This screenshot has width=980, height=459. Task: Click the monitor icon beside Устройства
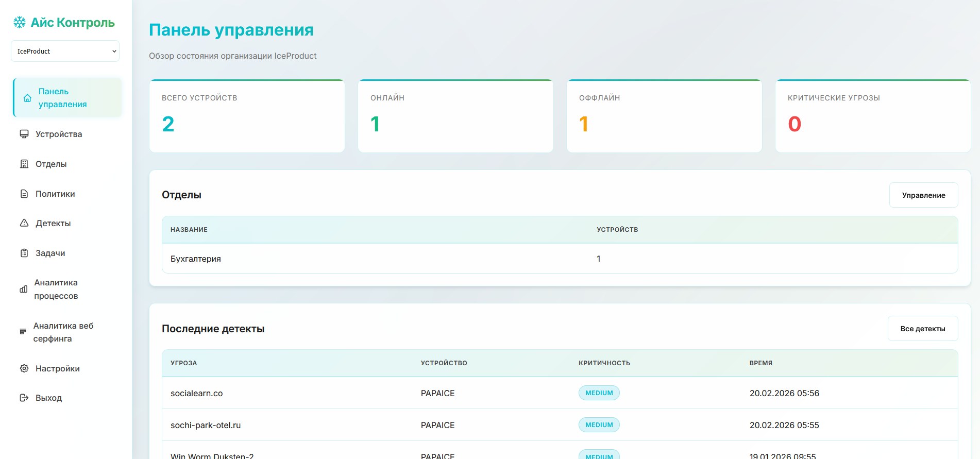click(24, 134)
